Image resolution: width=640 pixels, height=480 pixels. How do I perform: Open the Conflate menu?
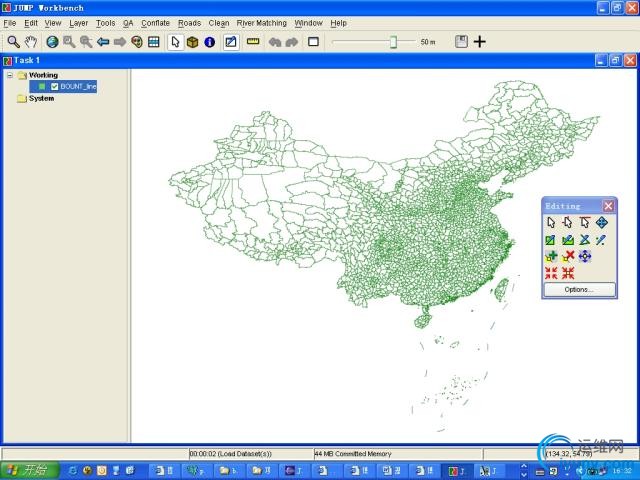[155, 22]
